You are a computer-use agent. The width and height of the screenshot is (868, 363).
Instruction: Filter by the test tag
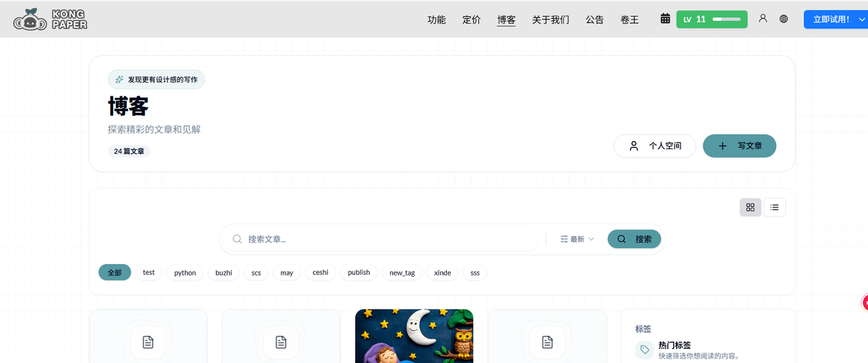point(149,273)
